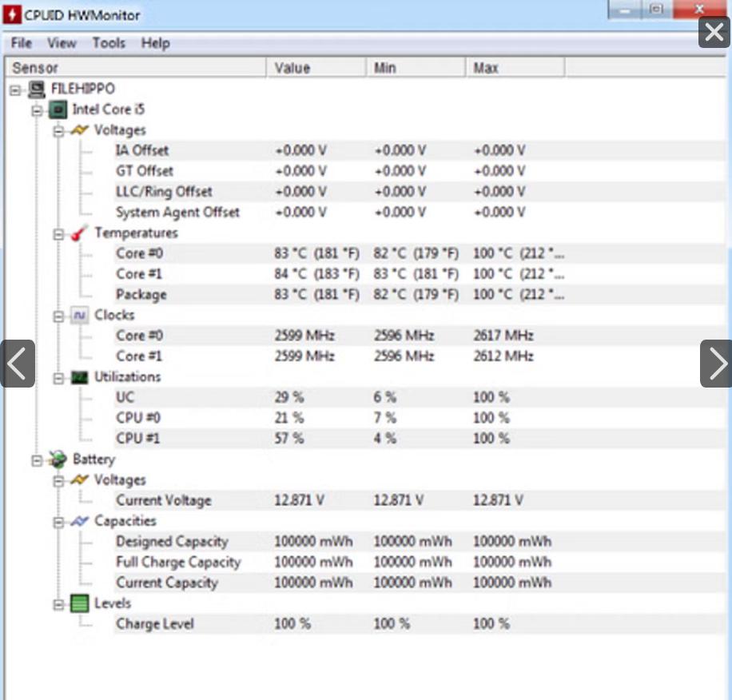
Task: Click the Clocks waveform icon
Action: click(x=79, y=316)
